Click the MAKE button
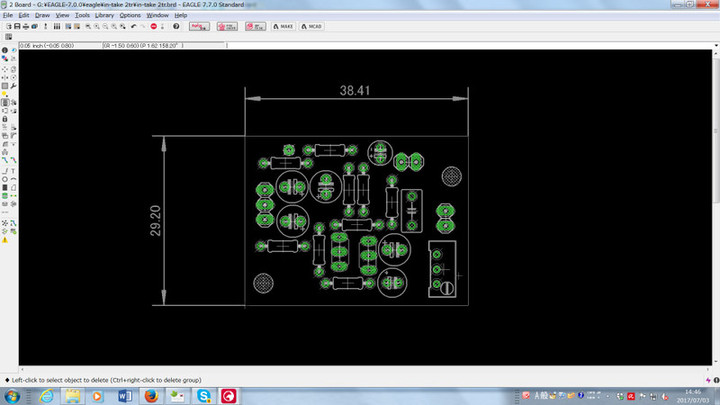 [x=286, y=27]
